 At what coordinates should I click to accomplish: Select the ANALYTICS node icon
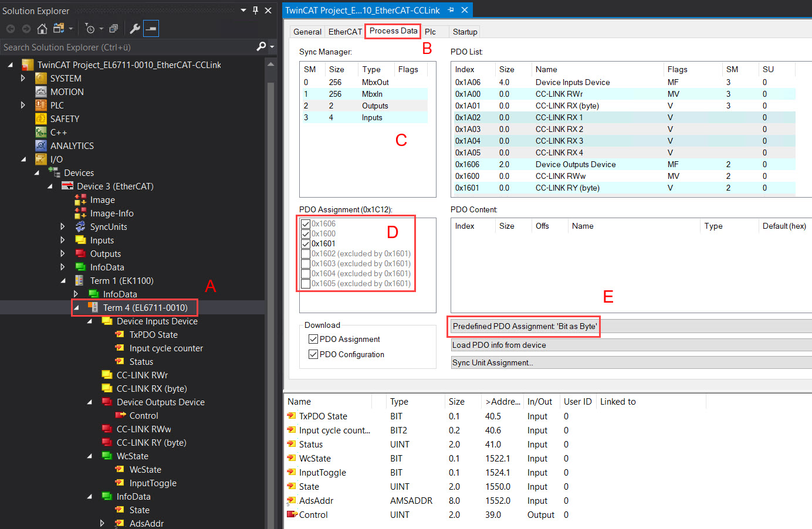[x=41, y=145]
